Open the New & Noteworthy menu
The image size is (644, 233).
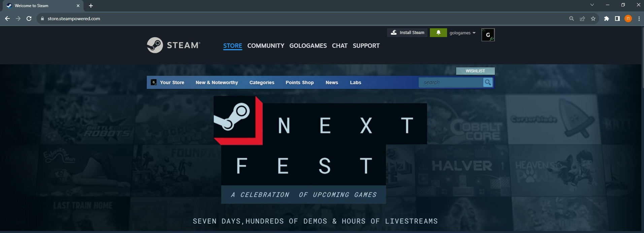tap(217, 82)
